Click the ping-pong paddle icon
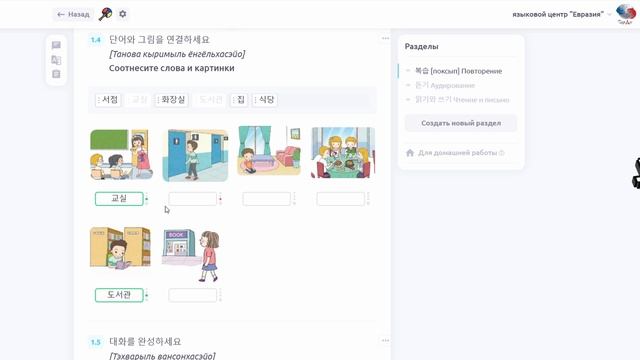Screen dimensions: 640x360 (105, 14)
